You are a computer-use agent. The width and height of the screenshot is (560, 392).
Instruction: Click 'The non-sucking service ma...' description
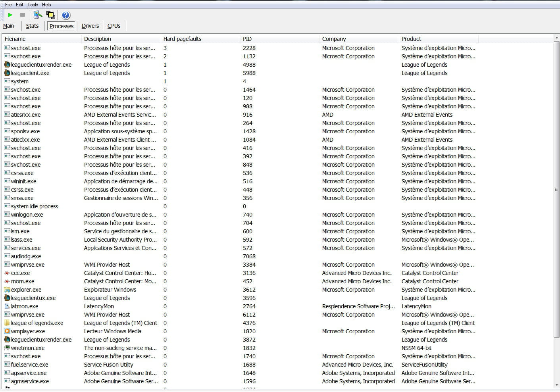(x=120, y=348)
